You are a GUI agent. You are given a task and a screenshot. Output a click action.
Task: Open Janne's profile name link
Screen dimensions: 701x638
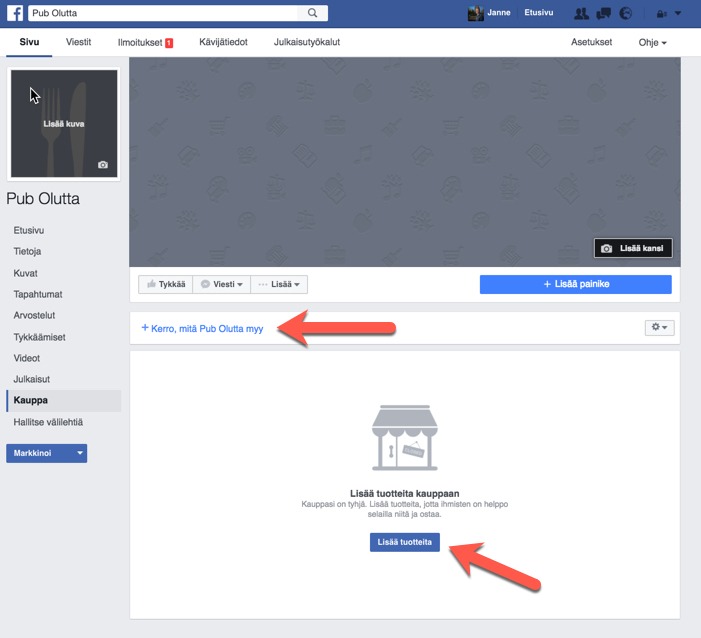point(498,13)
